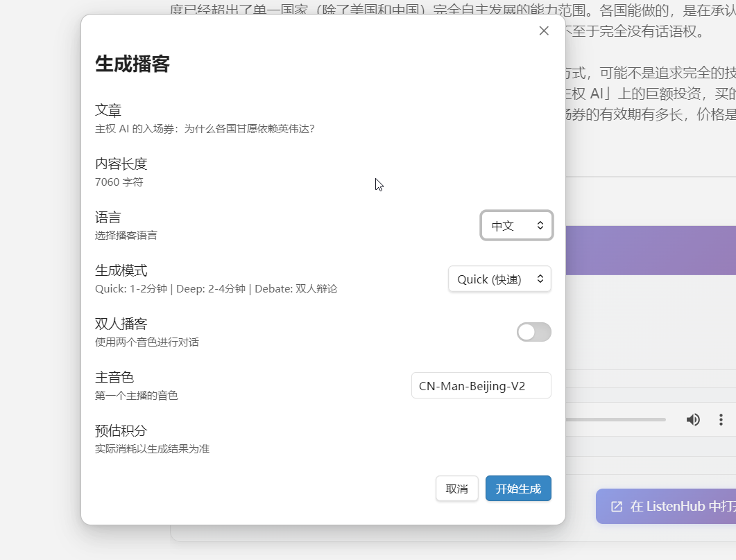Screen dimensions: 736x560
Task: Click the audio player progress bar
Action: point(616,419)
